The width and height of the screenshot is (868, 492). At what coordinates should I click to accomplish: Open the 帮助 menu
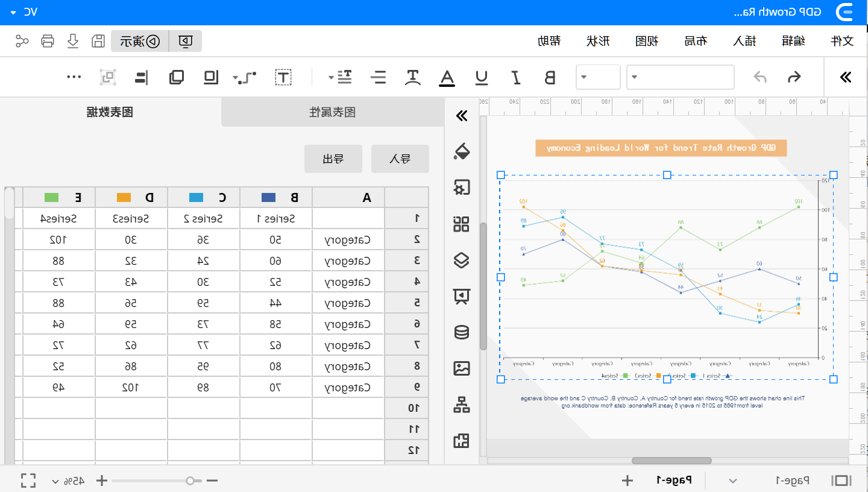[549, 41]
